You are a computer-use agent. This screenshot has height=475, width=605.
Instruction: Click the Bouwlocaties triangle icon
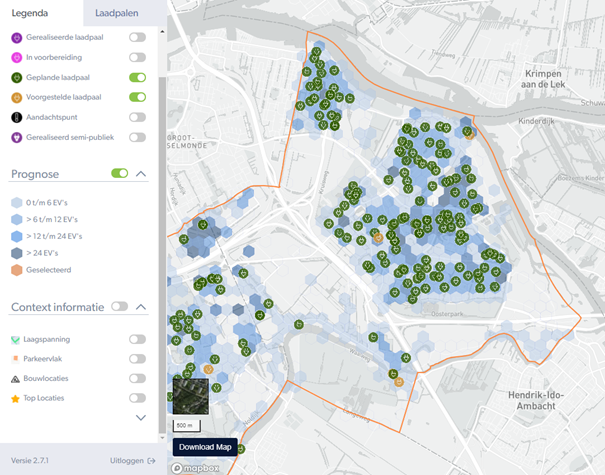(x=16, y=379)
